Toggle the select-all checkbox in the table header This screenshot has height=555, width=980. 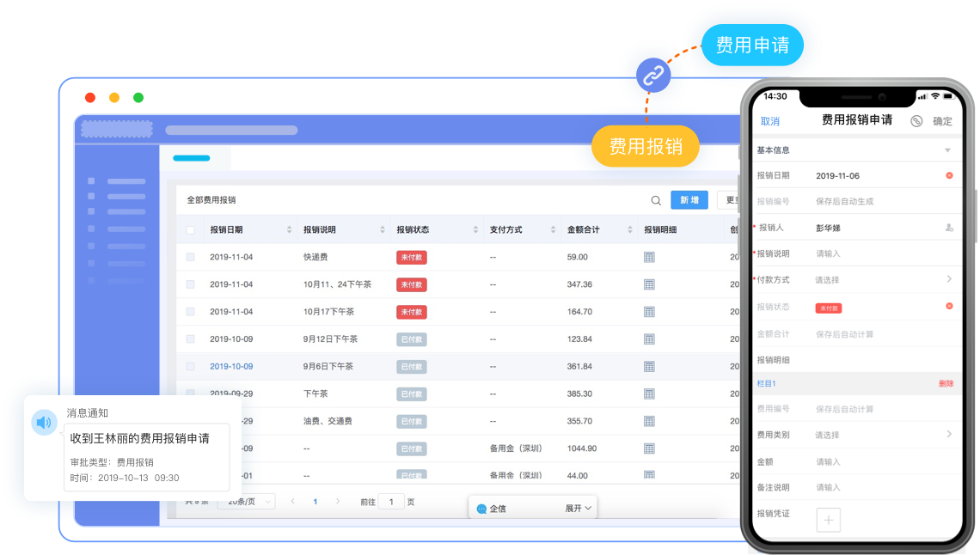tap(191, 229)
